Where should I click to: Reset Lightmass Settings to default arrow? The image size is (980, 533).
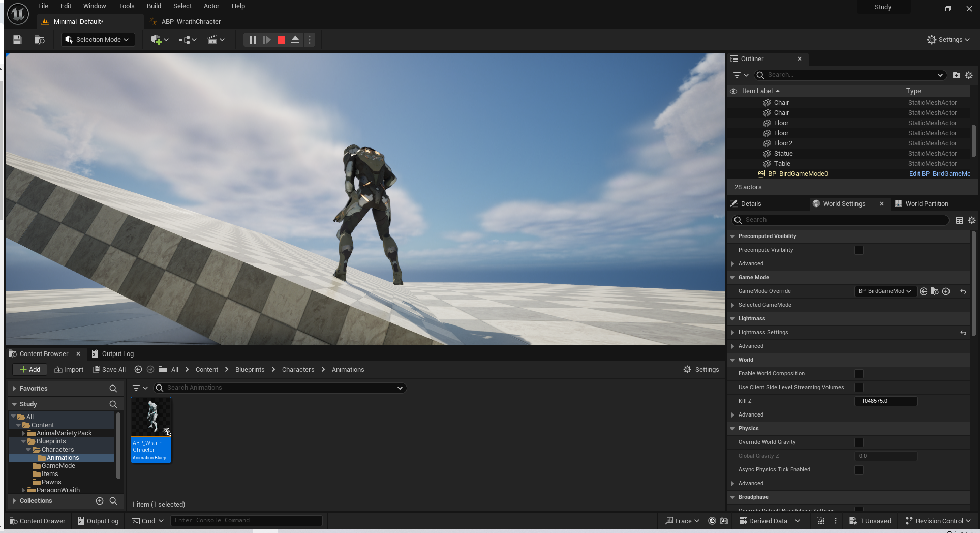(x=963, y=333)
